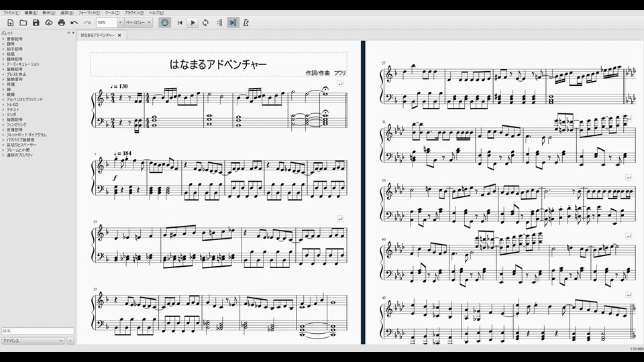Select the score title はなまるアドベンチャー

click(218, 64)
